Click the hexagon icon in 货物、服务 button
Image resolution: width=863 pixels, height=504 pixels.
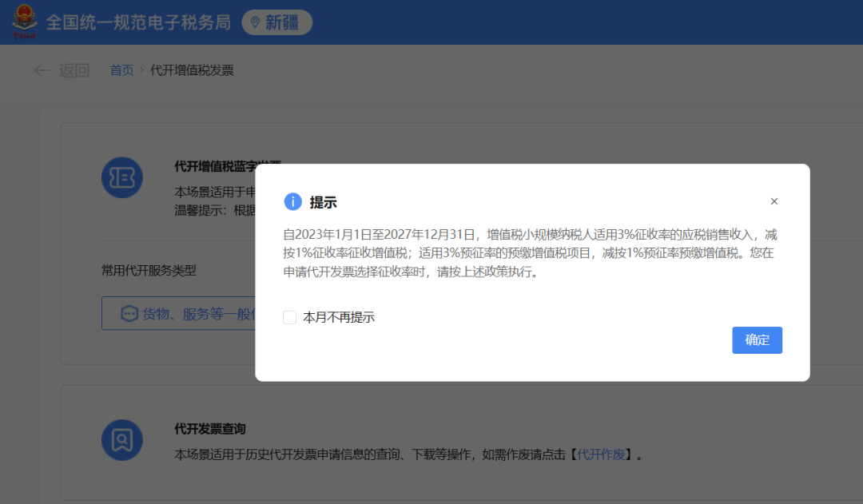pos(129,314)
